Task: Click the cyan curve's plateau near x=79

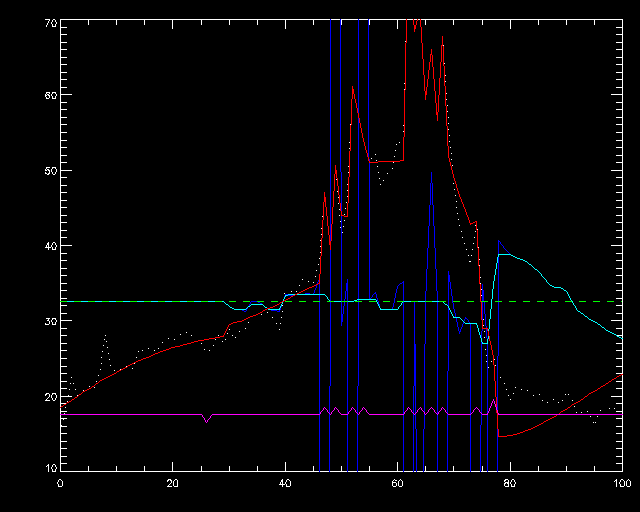Action: pos(504,254)
